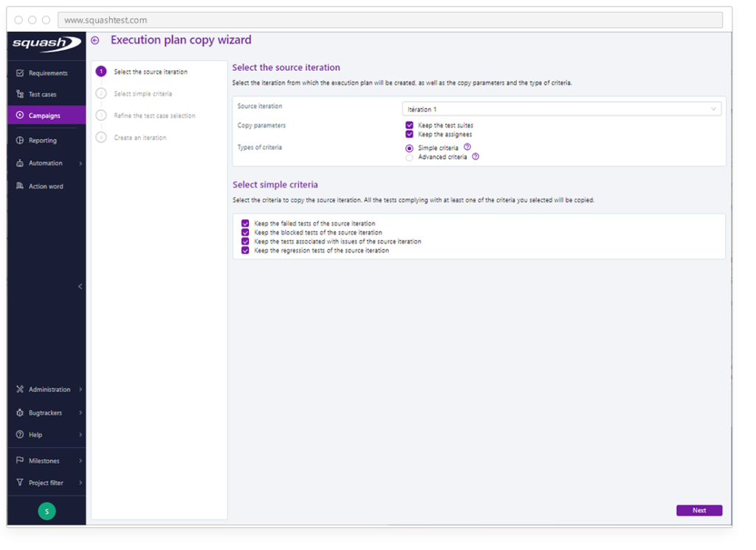Click the Squash logo

pyautogui.click(x=47, y=44)
